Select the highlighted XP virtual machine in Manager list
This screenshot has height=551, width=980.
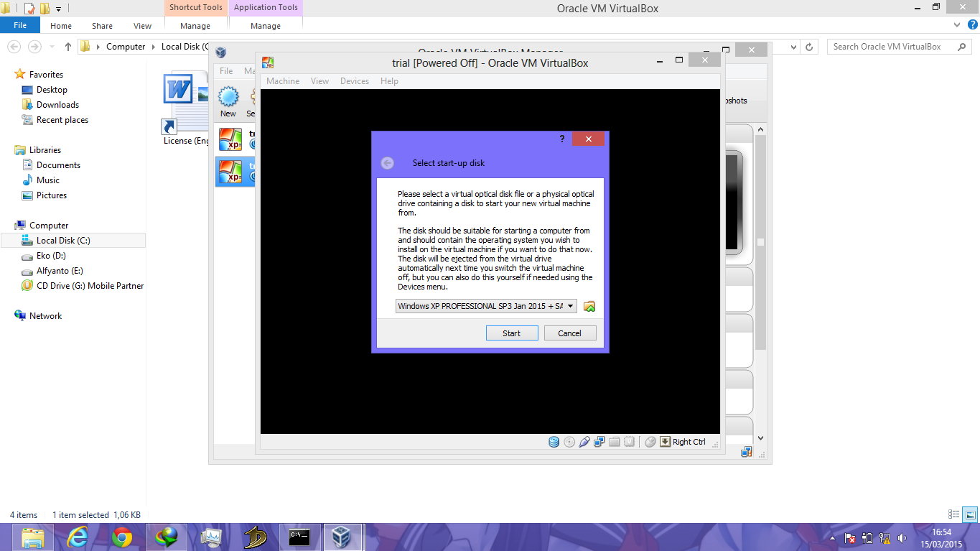coord(235,172)
